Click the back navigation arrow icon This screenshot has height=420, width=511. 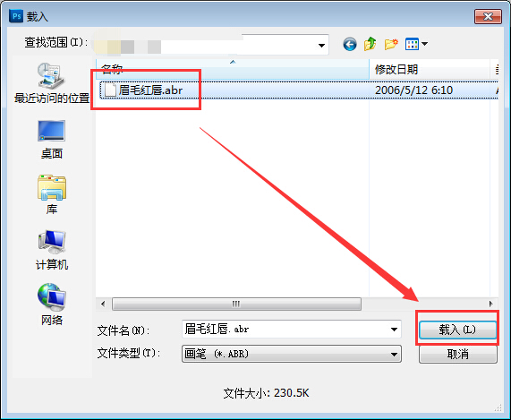[350, 44]
